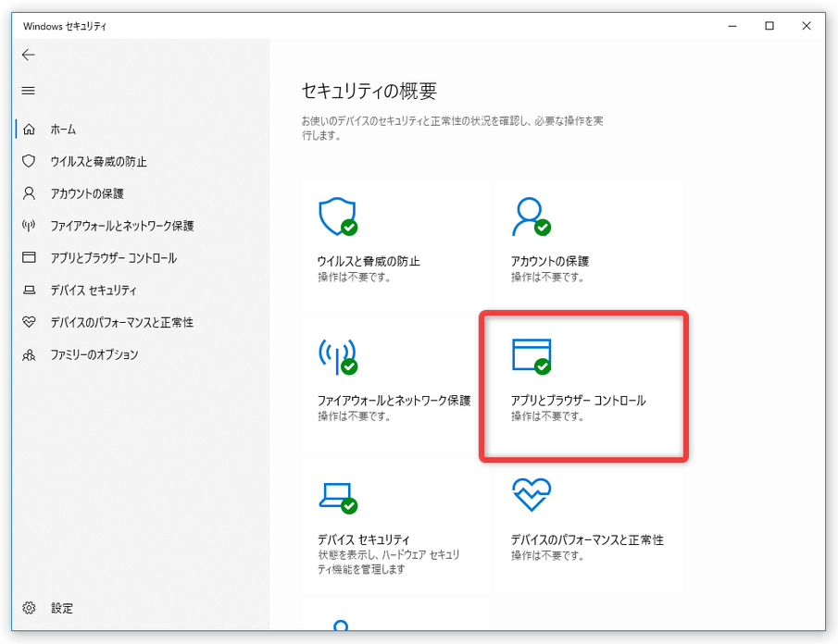838x644 pixels.
Task: Select ホーム in the sidebar
Action: tap(63, 130)
